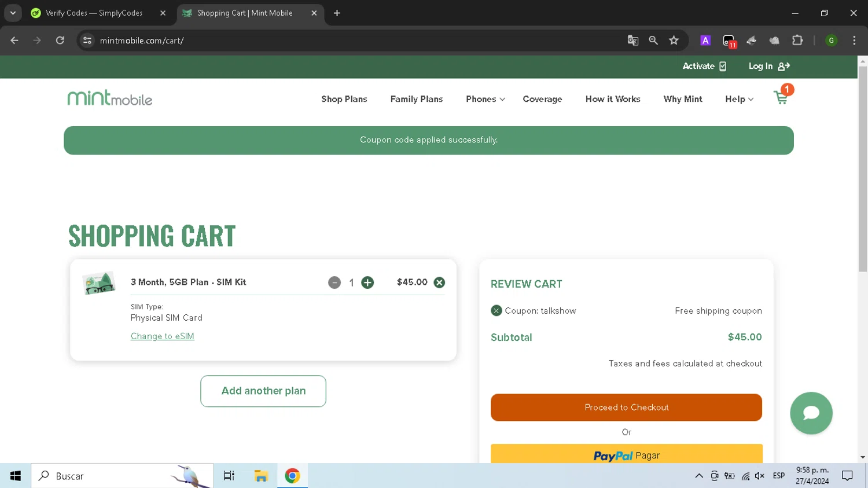
Task: Click the Chrome taskbar icon
Action: 292,476
